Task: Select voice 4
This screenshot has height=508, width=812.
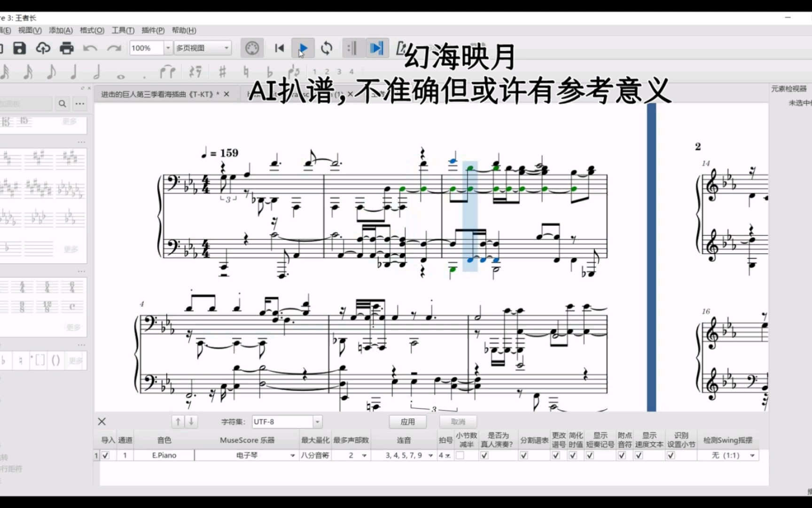Action: [x=351, y=72]
